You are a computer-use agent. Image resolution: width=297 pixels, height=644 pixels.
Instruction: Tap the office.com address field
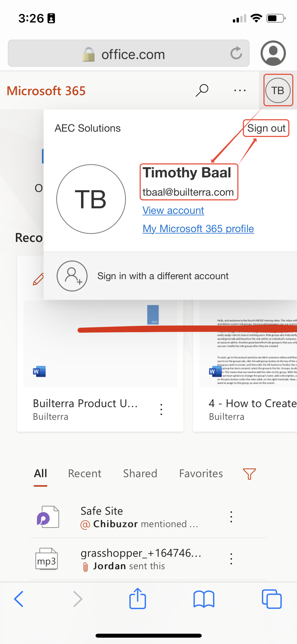point(129,53)
